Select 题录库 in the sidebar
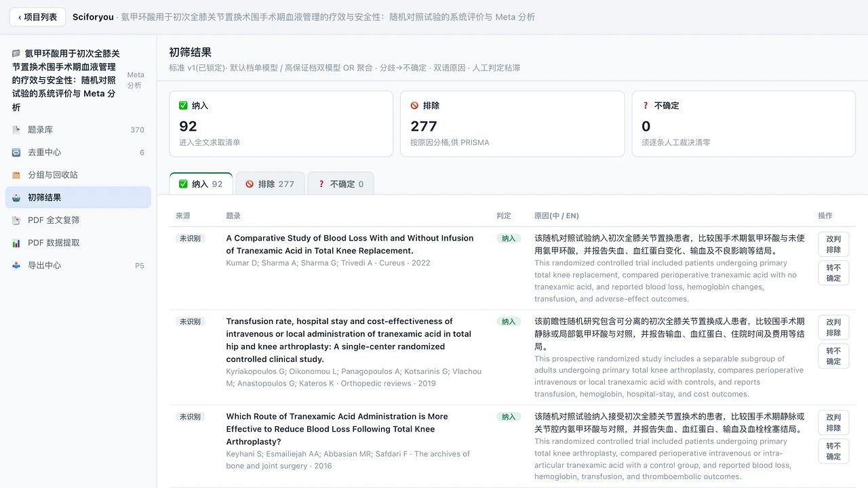 pyautogui.click(x=78, y=129)
